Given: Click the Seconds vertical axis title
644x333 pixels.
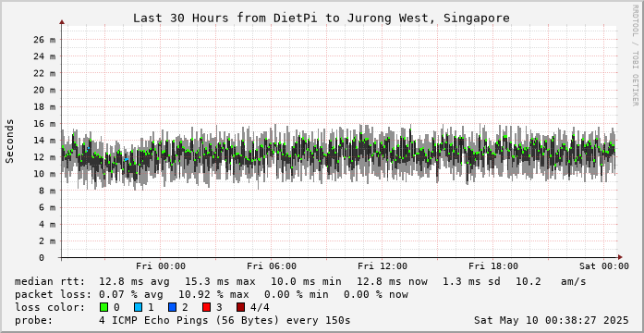Looking at the screenshot, I should 9,141.
